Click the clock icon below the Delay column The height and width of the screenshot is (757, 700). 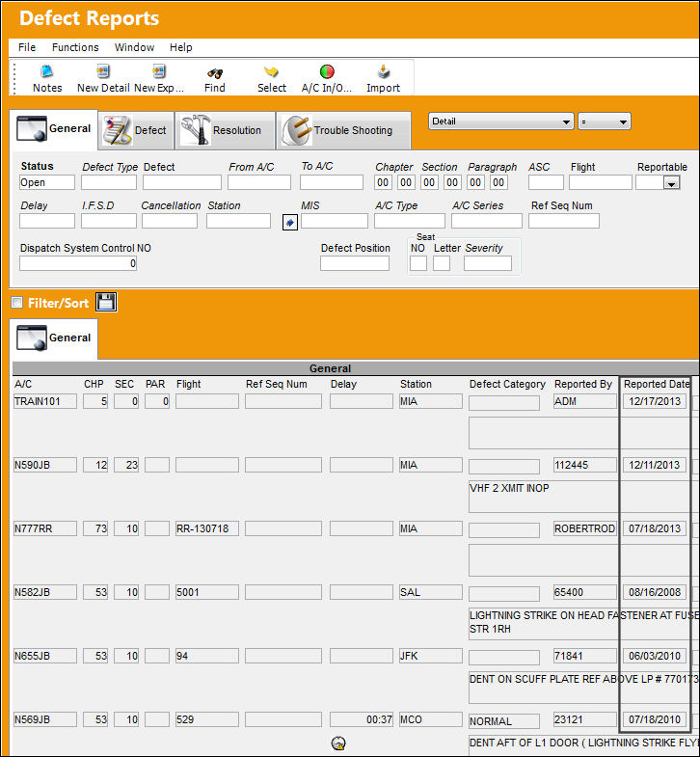tap(338, 743)
